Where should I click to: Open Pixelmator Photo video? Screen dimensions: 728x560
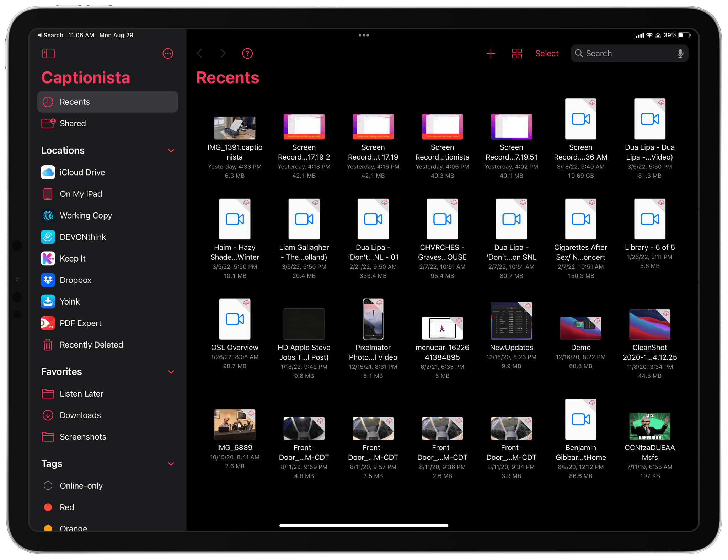[x=373, y=339]
